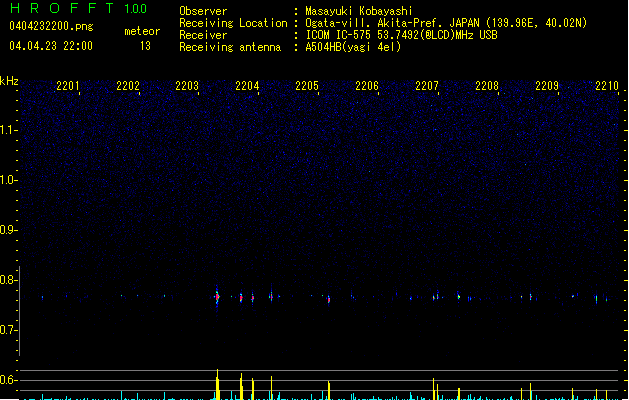
Task: Click observer name Masayuki Kobayashi
Action: pyautogui.click(x=359, y=11)
